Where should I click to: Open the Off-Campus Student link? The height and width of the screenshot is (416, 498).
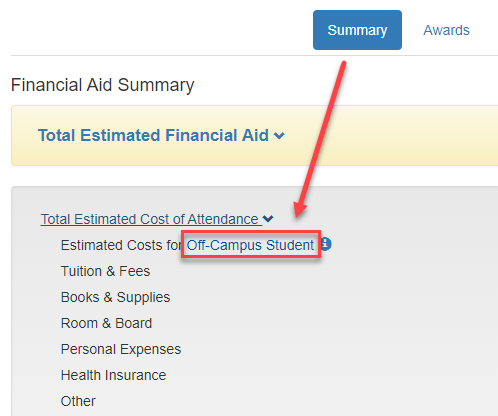pos(250,245)
